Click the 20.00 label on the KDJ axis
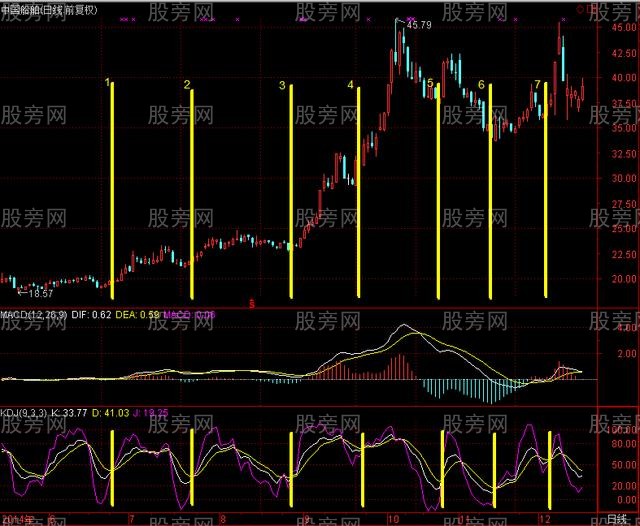This screenshot has width=640, height=526. [624, 486]
